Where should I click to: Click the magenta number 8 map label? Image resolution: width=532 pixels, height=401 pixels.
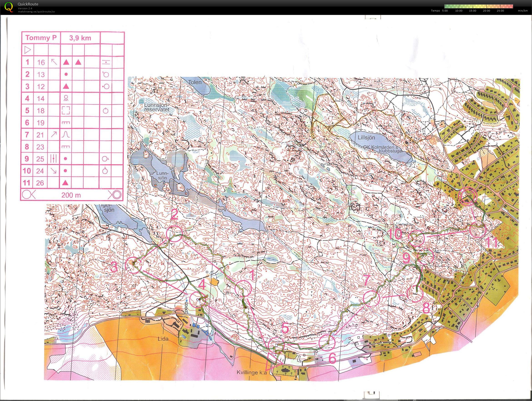point(426,308)
